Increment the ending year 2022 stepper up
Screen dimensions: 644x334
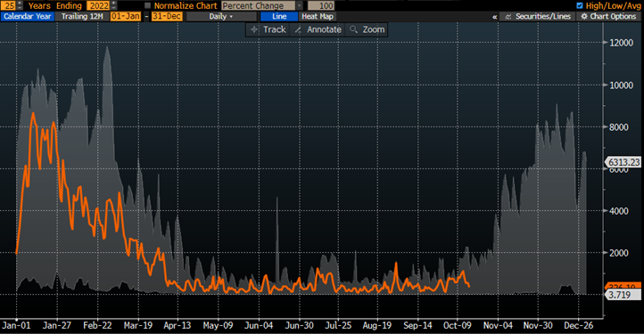tap(114, 4)
